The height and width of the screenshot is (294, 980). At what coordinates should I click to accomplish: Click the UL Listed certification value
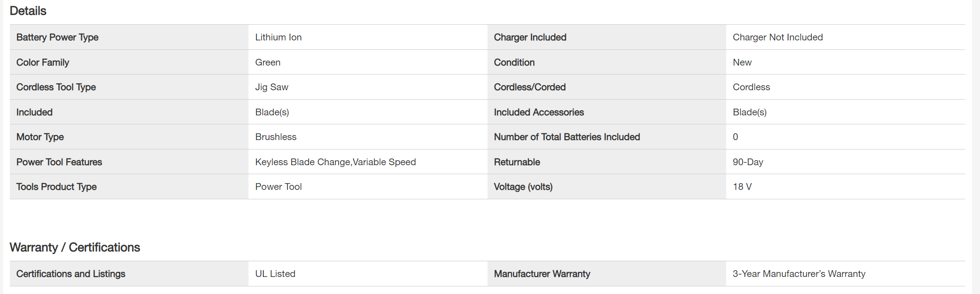[x=275, y=274]
